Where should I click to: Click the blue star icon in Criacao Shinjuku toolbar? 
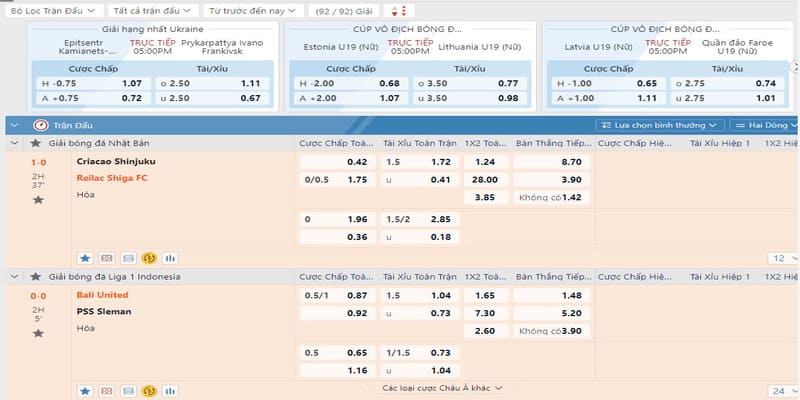click(x=85, y=258)
